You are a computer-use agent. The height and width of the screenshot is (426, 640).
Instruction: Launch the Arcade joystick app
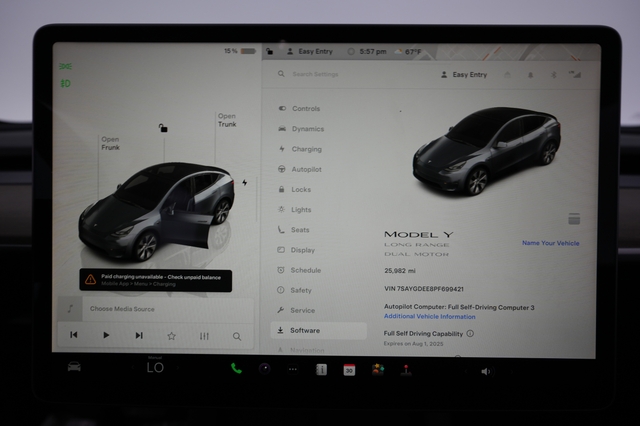coord(406,370)
